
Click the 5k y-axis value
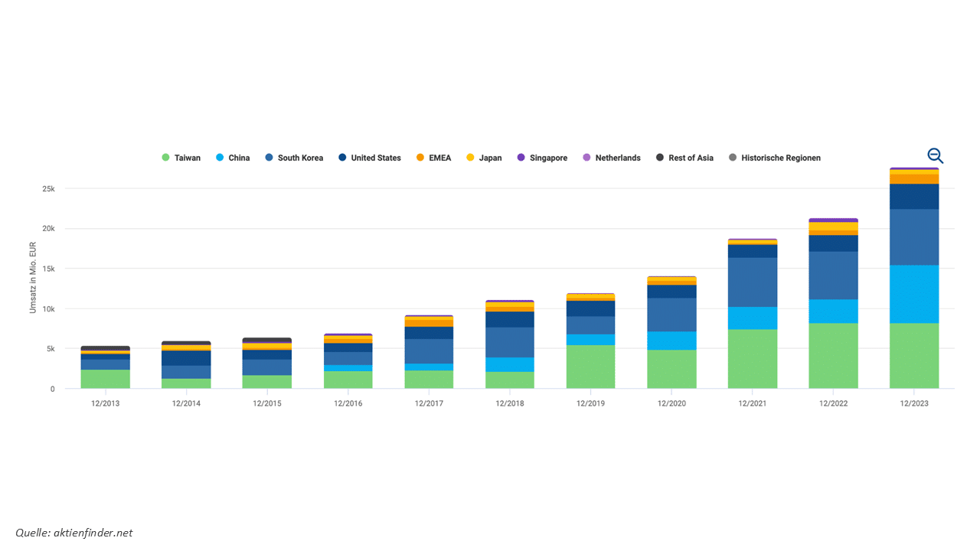(51, 348)
